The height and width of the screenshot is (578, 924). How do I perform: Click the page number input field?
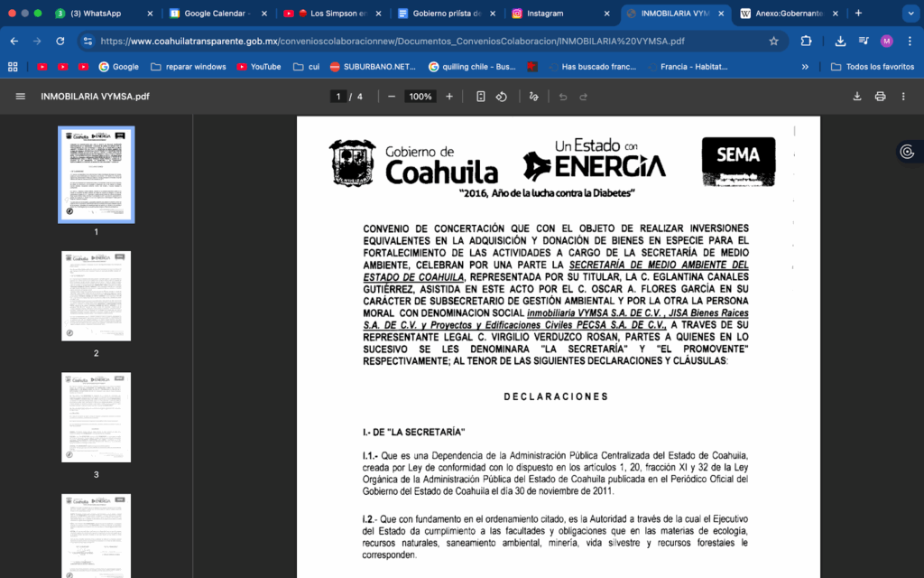click(339, 97)
